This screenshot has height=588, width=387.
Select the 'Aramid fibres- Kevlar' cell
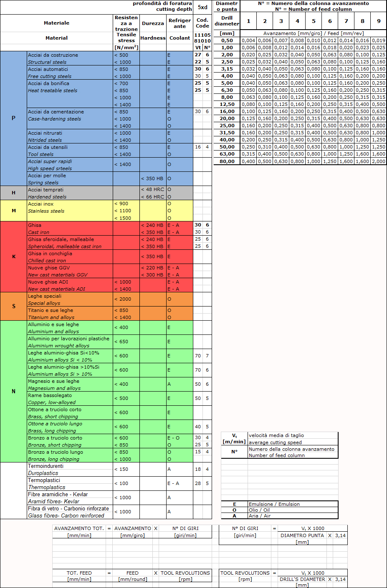tap(70, 501)
